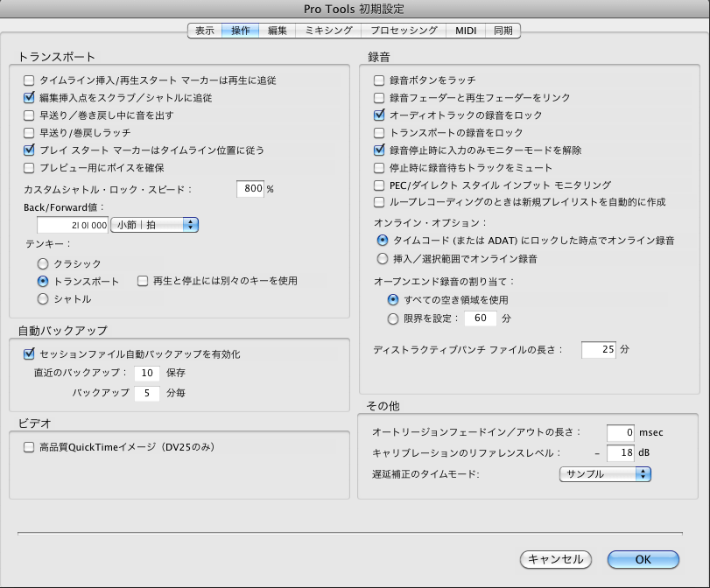Image resolution: width=710 pixels, height=588 pixels.
Task: Click the キャリブレーションのリファレンスレベル dB field
Action: click(621, 452)
